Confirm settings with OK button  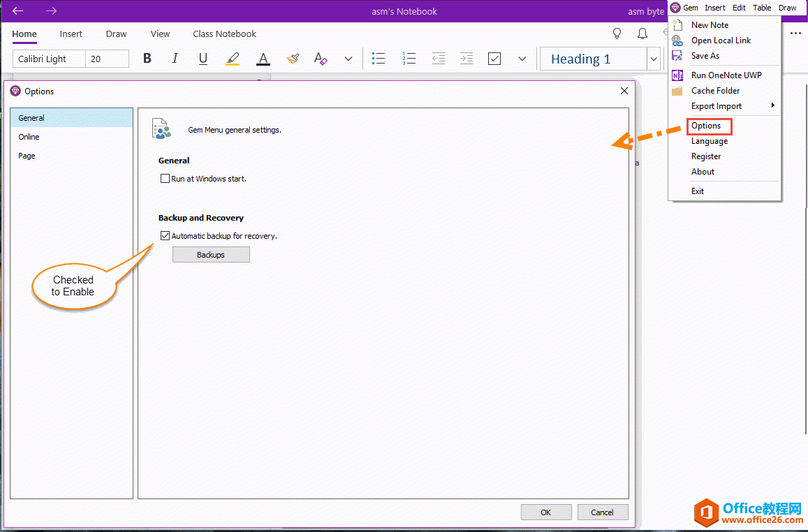pyautogui.click(x=546, y=512)
